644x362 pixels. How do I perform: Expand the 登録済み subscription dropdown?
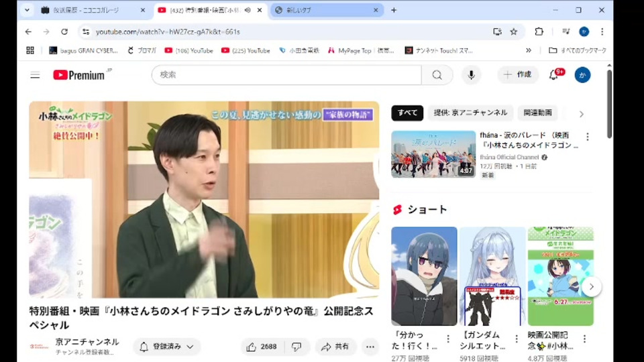(x=167, y=347)
